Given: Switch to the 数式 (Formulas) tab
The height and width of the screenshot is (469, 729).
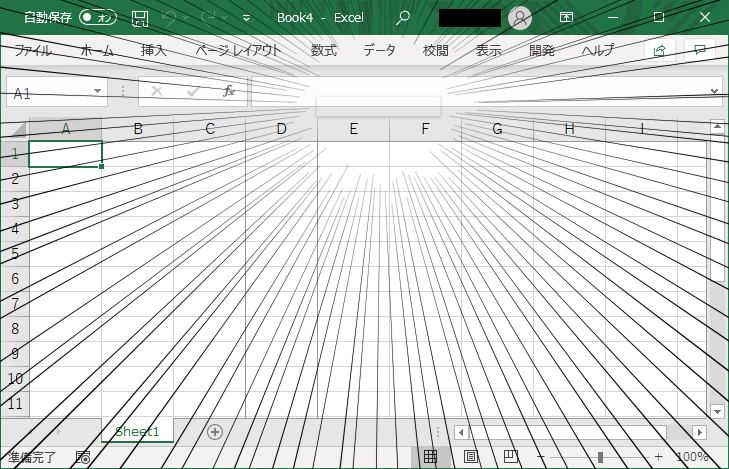Looking at the screenshot, I should coord(324,50).
